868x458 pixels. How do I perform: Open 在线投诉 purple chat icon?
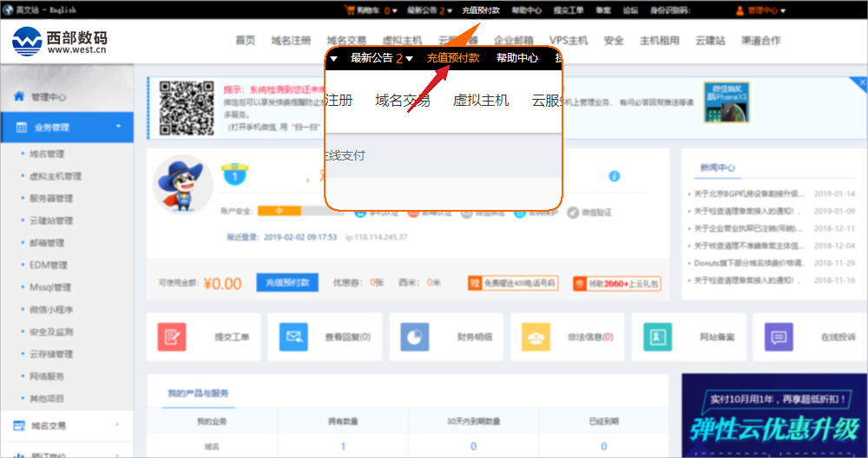pos(779,337)
